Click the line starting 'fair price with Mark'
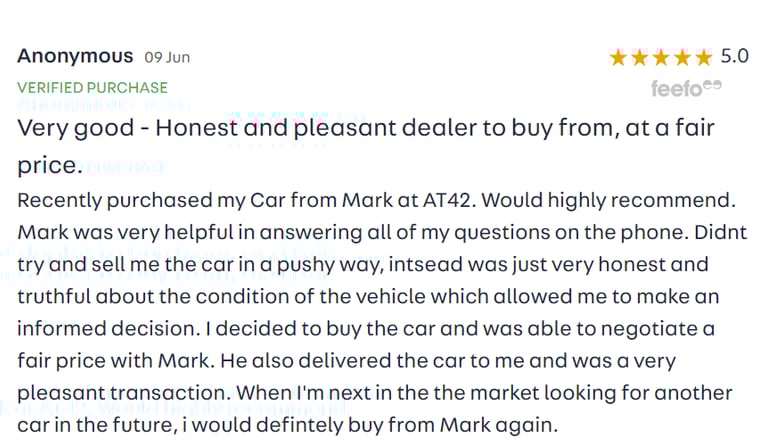768x446 pixels. point(347,361)
